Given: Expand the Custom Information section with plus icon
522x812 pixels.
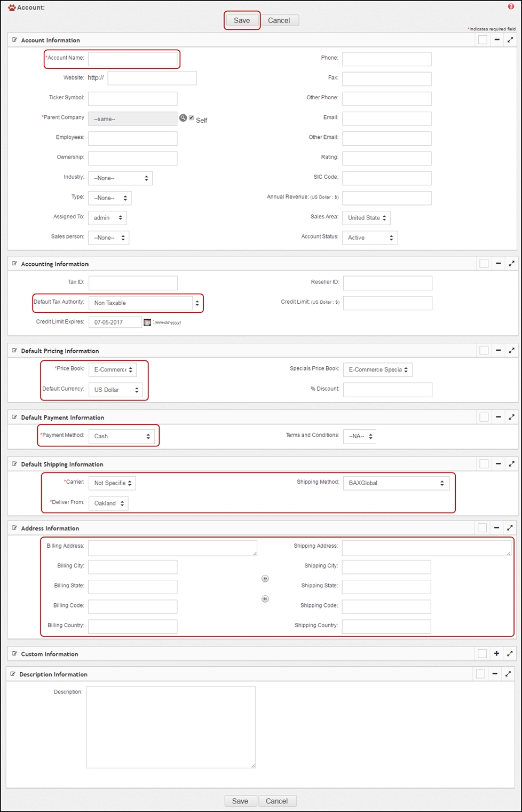Looking at the screenshot, I should point(496,653).
